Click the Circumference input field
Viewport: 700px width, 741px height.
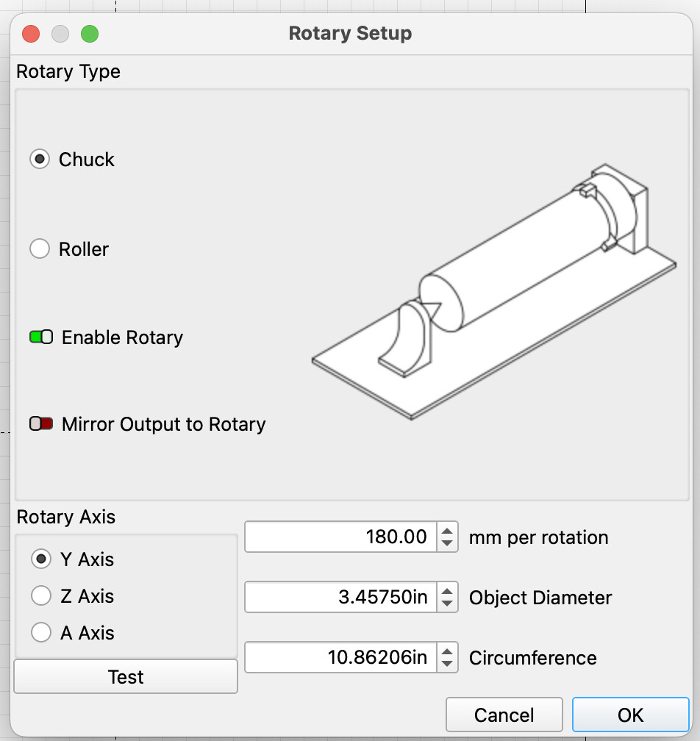[341, 658]
